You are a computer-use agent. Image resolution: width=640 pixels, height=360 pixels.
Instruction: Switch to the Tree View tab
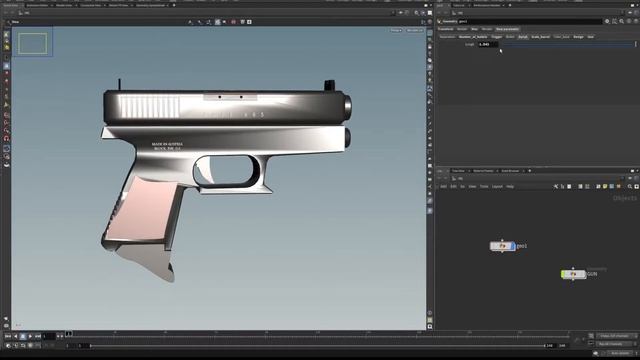(458, 171)
